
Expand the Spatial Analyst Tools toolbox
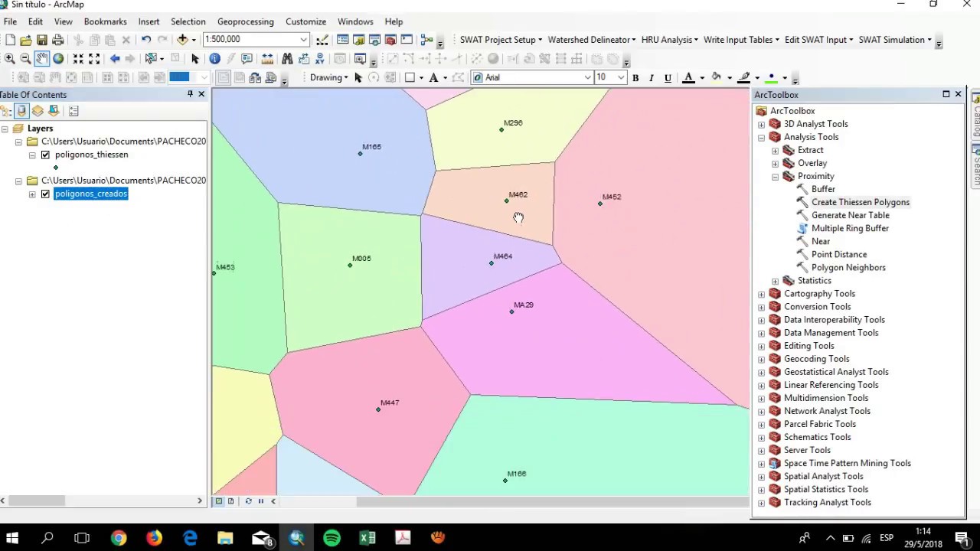point(761,476)
